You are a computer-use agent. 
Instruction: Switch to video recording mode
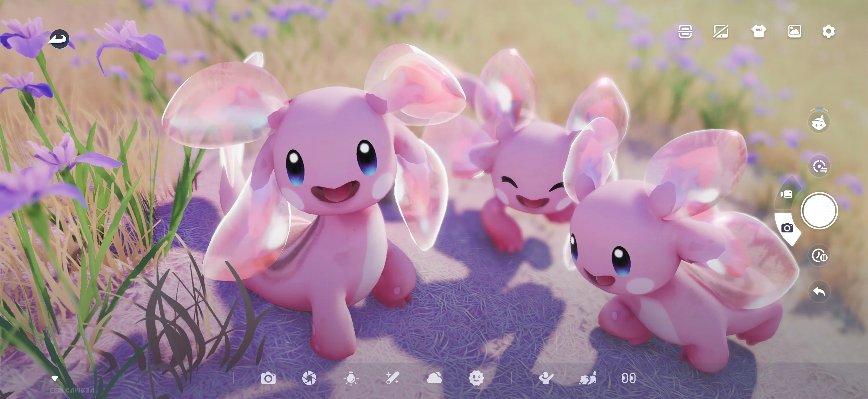pos(787,194)
